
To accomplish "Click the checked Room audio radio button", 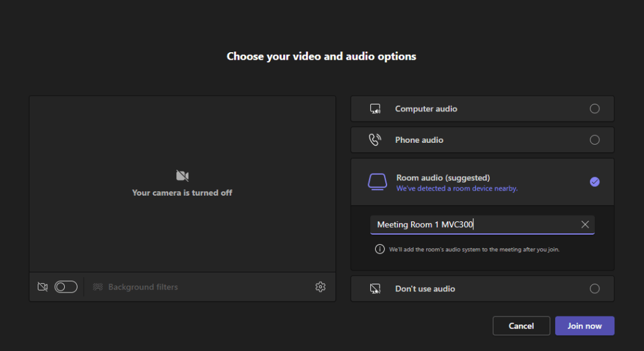I will click(594, 182).
